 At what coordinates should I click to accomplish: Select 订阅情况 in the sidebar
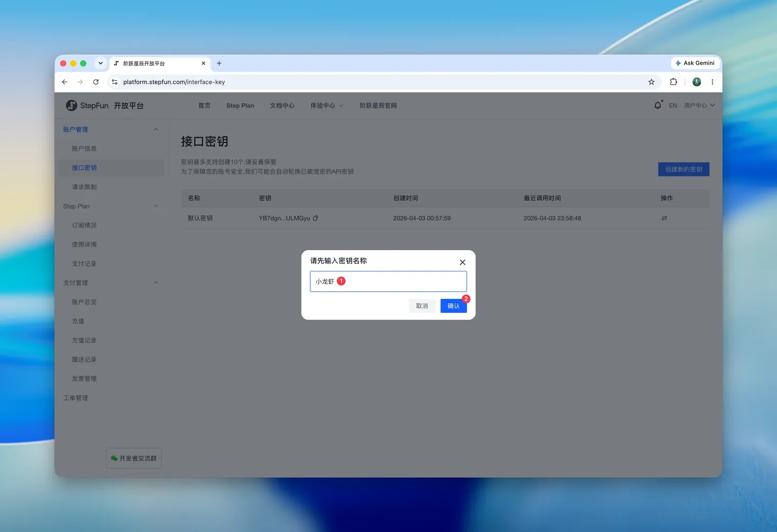(x=84, y=225)
